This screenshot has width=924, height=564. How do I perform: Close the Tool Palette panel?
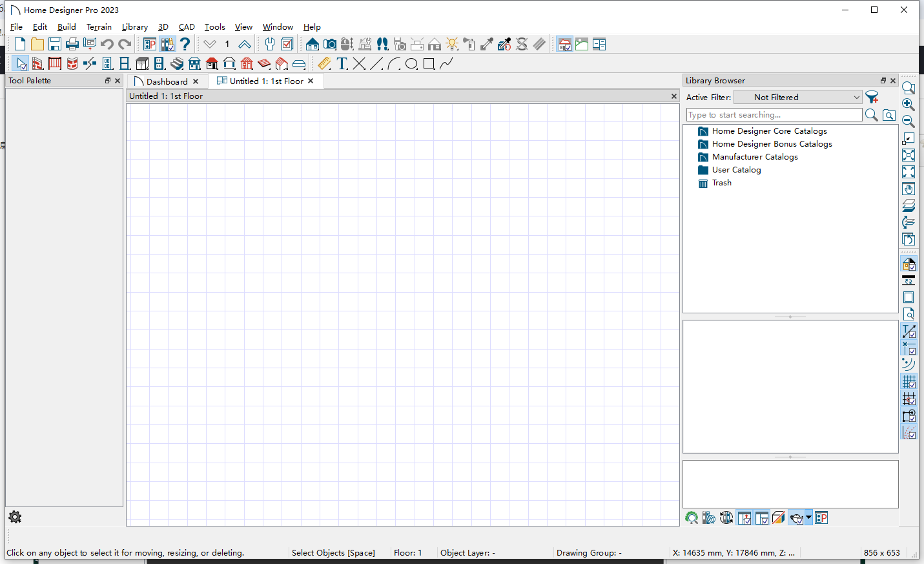point(118,81)
